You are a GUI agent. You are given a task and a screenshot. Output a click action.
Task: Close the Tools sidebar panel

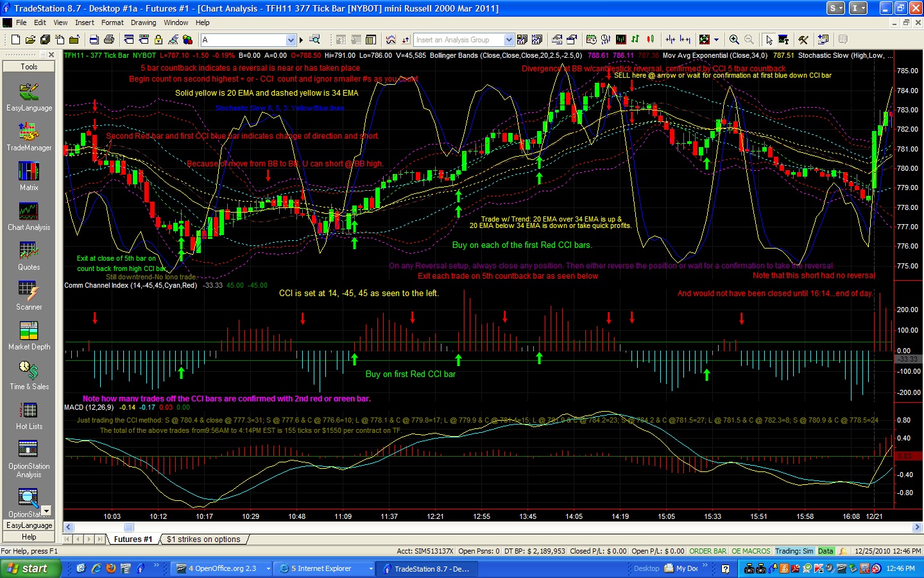tap(51, 55)
